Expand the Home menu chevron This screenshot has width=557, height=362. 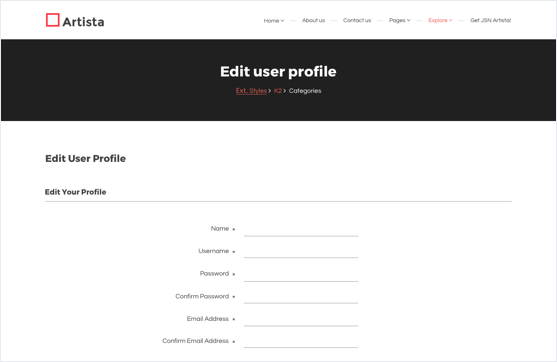click(282, 21)
